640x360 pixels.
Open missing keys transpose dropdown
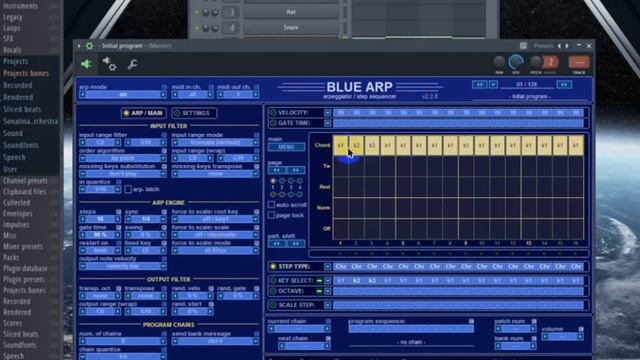click(x=215, y=174)
